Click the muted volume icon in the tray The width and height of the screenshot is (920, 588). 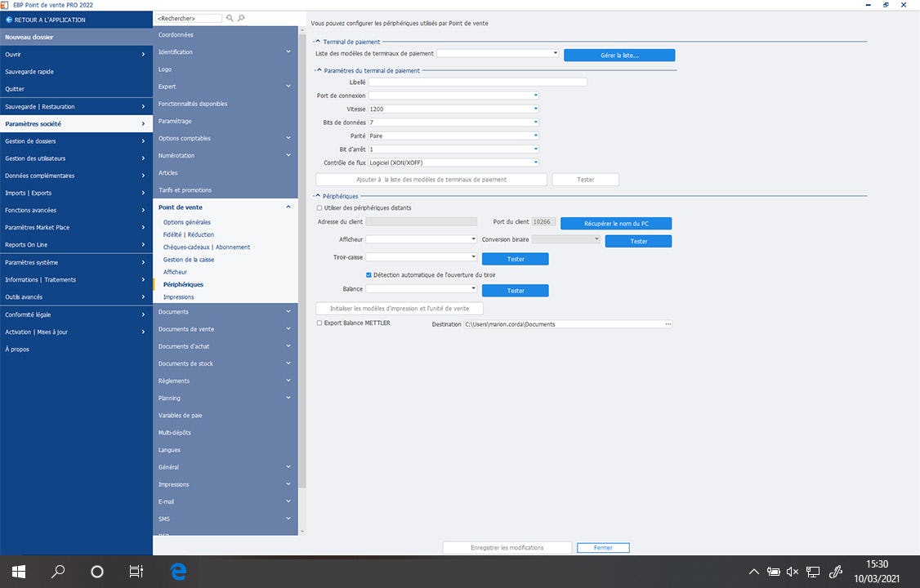point(793,571)
